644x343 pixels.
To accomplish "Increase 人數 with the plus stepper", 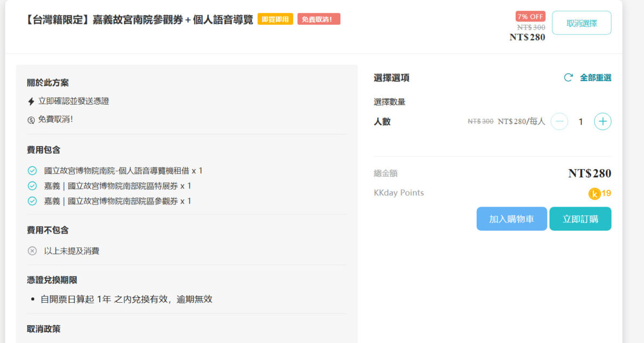I will (602, 121).
